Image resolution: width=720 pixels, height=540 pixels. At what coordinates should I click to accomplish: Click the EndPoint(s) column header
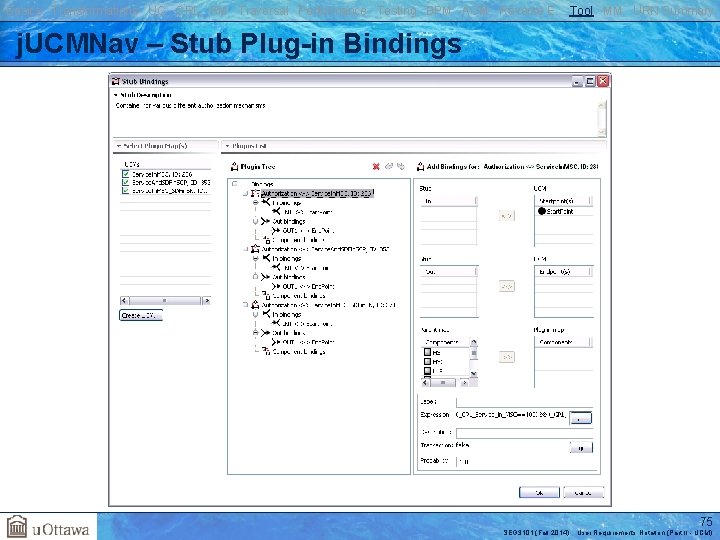click(x=563, y=272)
